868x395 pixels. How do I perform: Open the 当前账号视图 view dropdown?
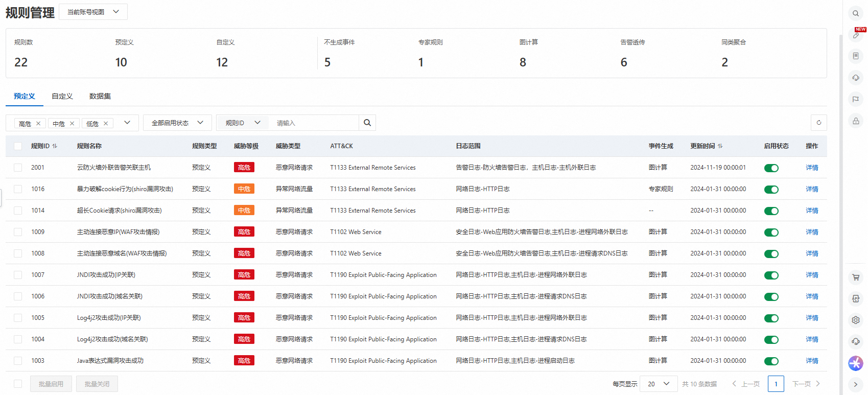(x=93, y=12)
